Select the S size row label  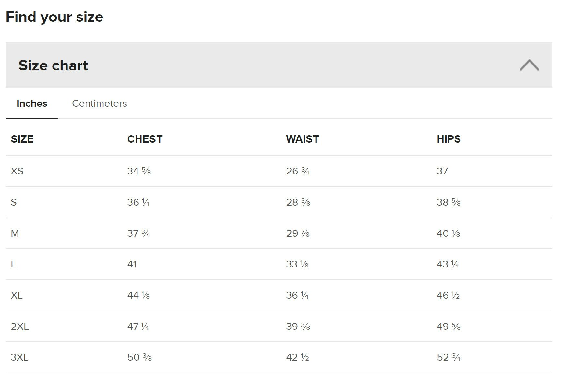pyautogui.click(x=14, y=202)
